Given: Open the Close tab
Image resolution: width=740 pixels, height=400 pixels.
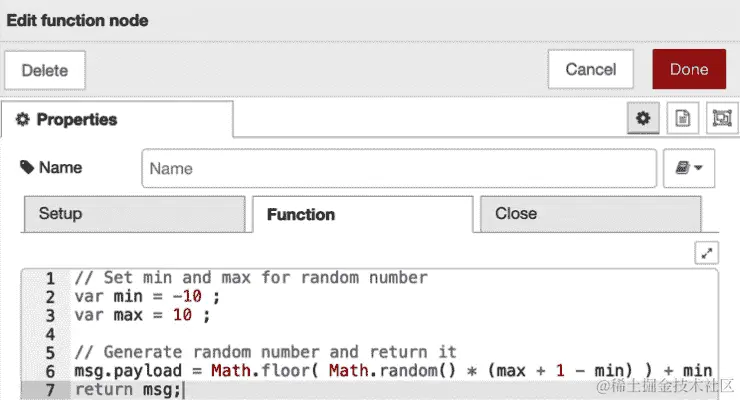Looking at the screenshot, I should pos(590,214).
